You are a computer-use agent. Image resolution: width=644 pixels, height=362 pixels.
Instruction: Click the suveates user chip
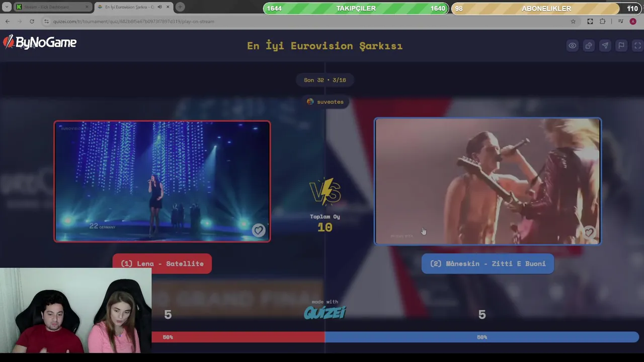325,102
